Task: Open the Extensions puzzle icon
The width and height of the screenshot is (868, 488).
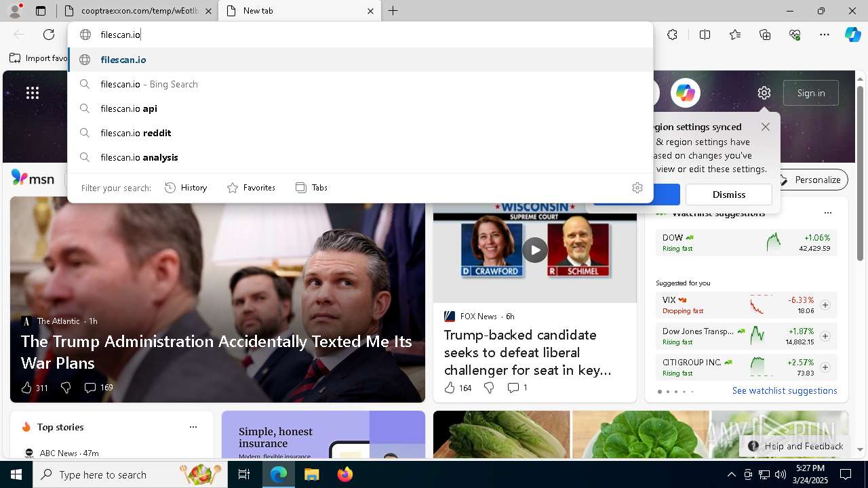Action: (x=672, y=35)
